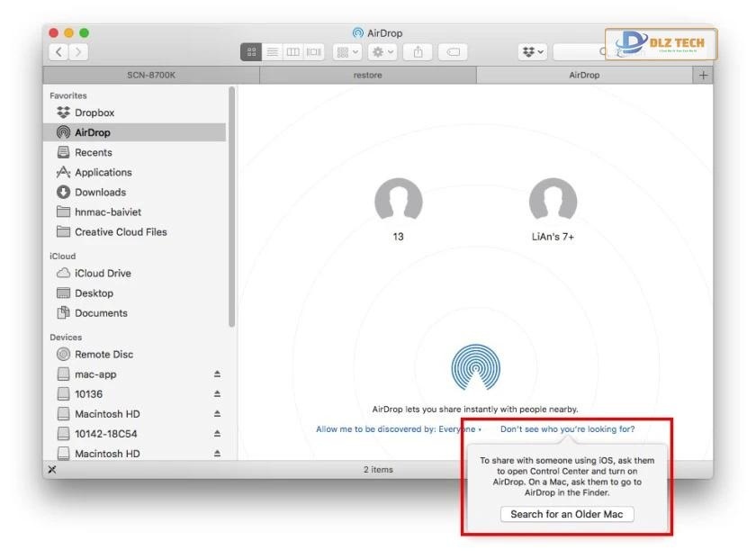
Task: Click Search for an Older Mac
Action: 566,514
